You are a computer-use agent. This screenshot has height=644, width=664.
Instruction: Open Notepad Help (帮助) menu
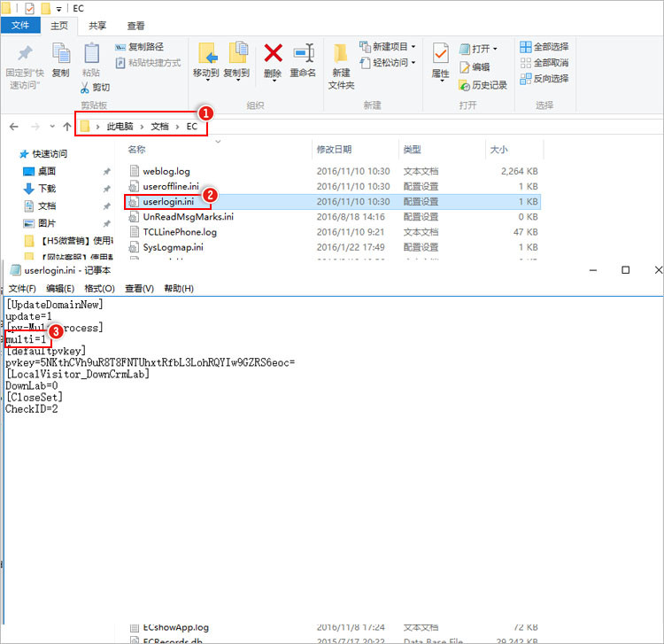pos(179,289)
